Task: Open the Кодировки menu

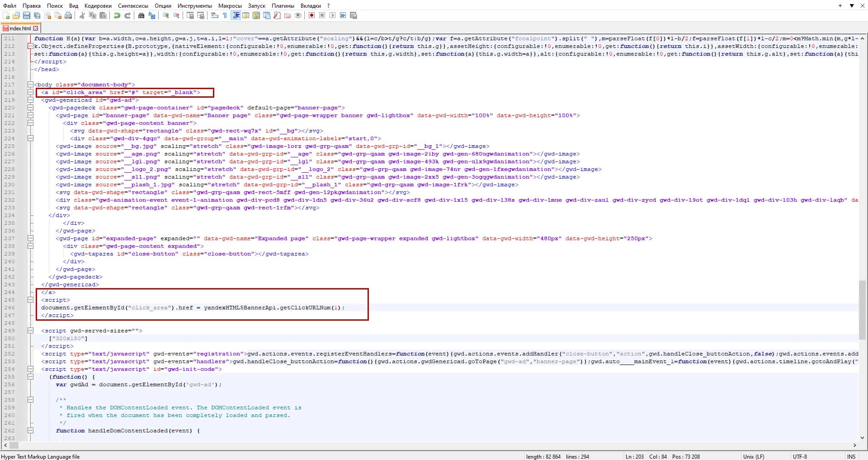Action: pos(98,5)
